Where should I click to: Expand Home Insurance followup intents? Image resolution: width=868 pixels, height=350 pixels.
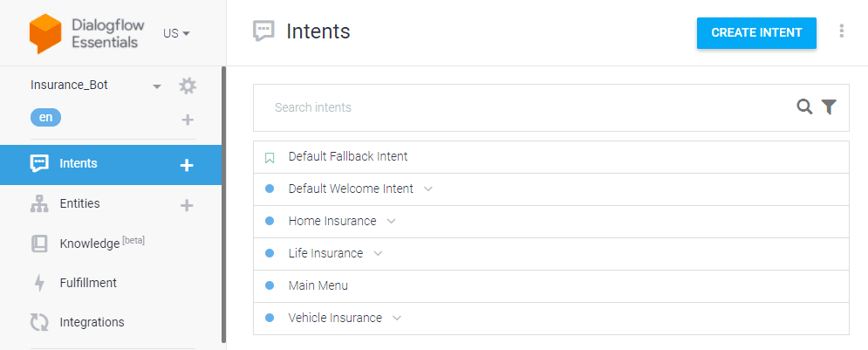[x=392, y=221]
